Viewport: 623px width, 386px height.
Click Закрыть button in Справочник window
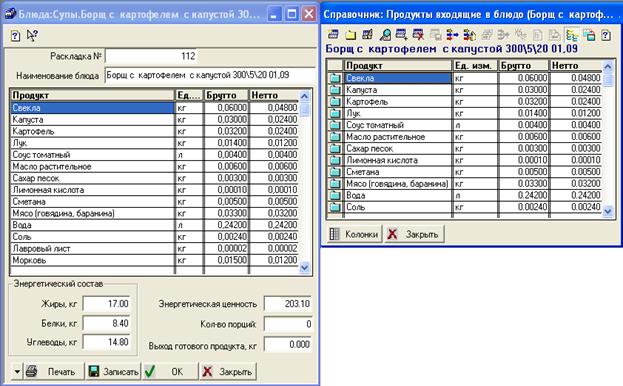click(414, 234)
